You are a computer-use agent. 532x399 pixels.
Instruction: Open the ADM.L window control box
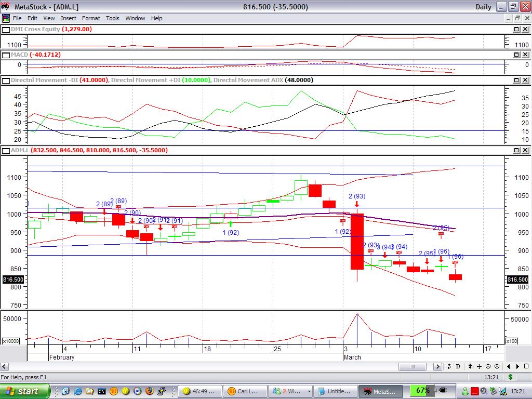(6, 151)
